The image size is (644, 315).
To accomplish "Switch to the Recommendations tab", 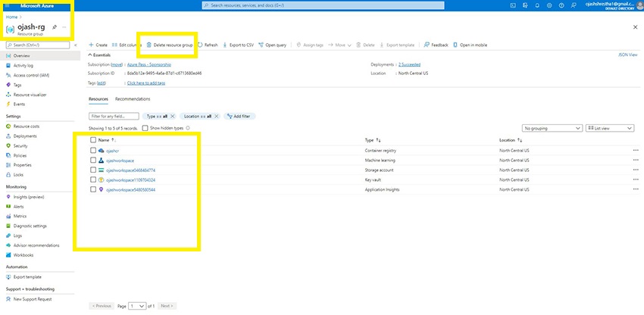I will click(133, 99).
